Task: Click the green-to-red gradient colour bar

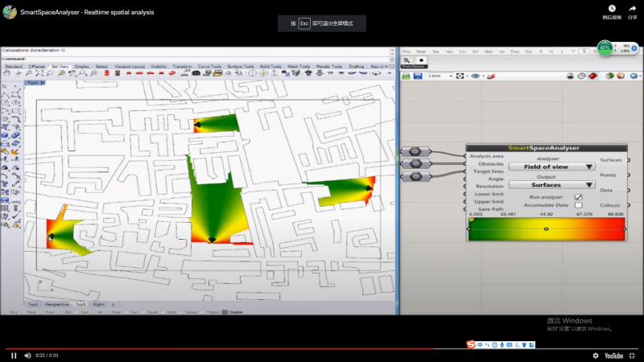Action: 547,228
